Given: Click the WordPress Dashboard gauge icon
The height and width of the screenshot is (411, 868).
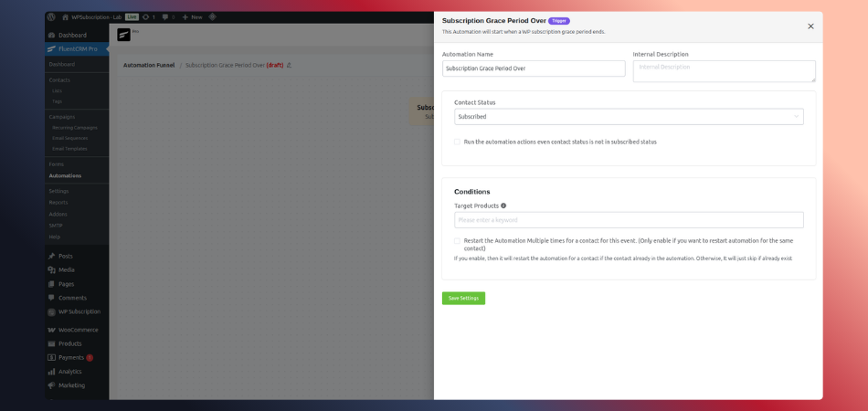Looking at the screenshot, I should 51,36.
